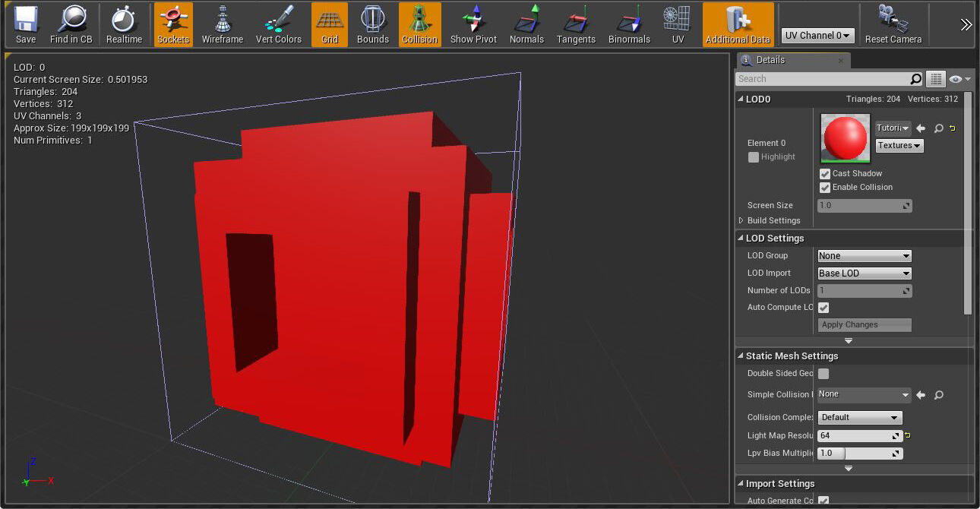Click the Apply Changes button
Viewport: 980px width, 509px height.
pos(865,324)
